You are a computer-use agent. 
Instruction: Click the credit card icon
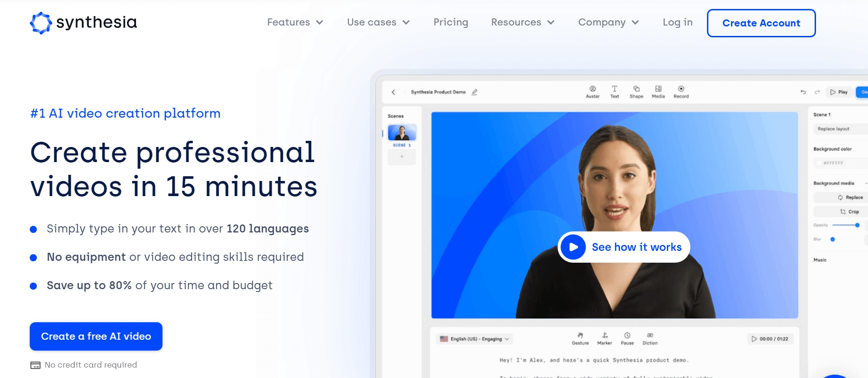(x=35, y=365)
